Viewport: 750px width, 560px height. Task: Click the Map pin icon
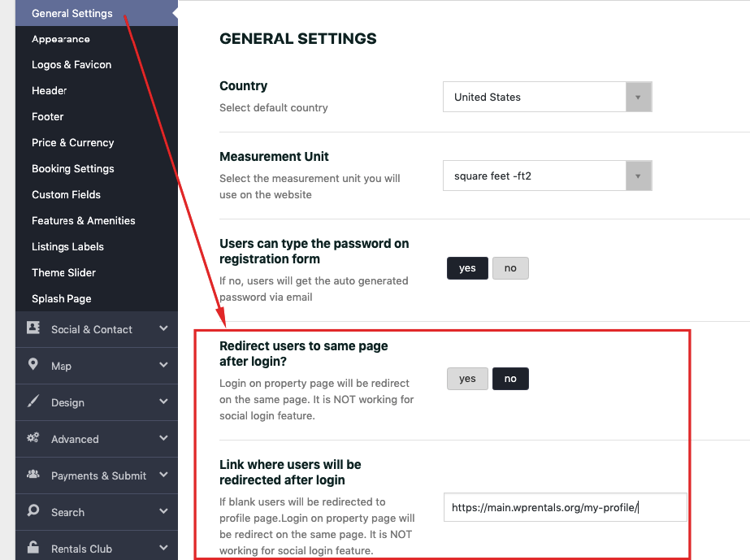(33, 364)
